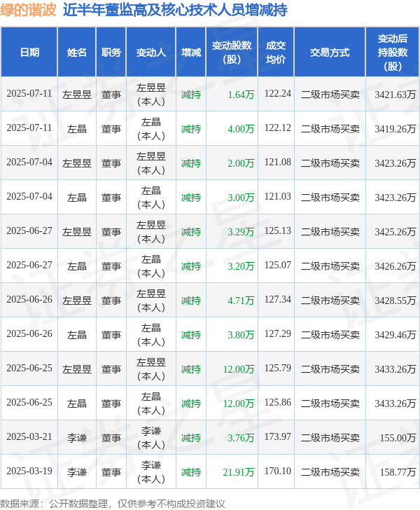420x510 pixels.
Task: Select the 125.86 average price cell
Action: pos(278,402)
